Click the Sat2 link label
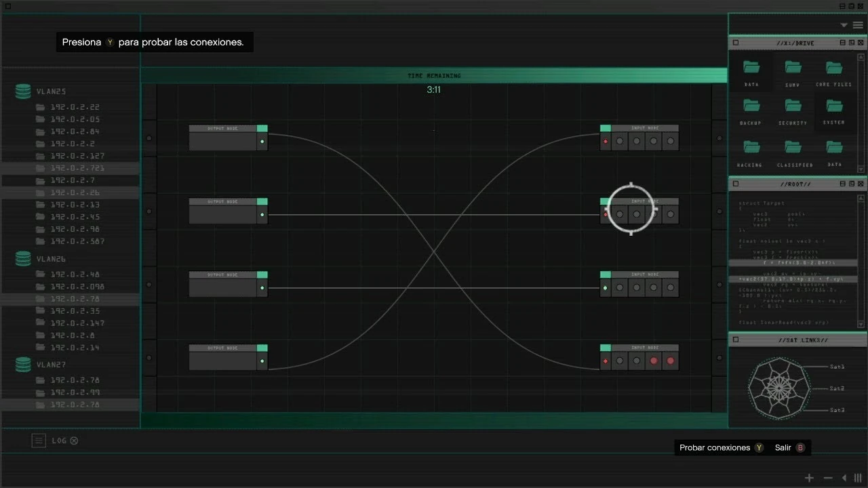 tap(837, 388)
